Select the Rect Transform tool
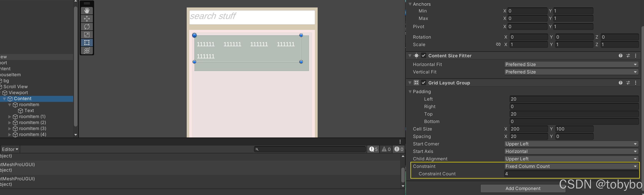Image resolution: width=644 pixels, height=195 pixels. pos(87,43)
